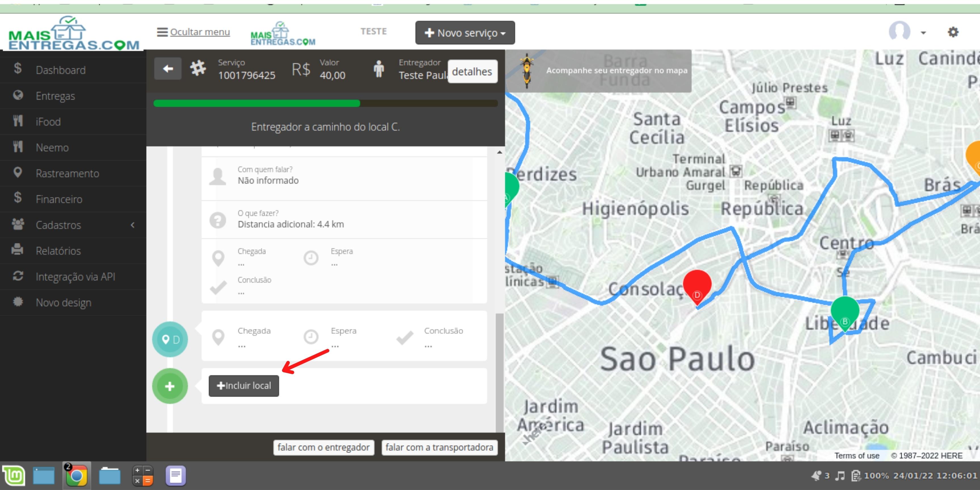Click the Incluir local button
Viewport: 980px width, 490px height.
click(244, 386)
